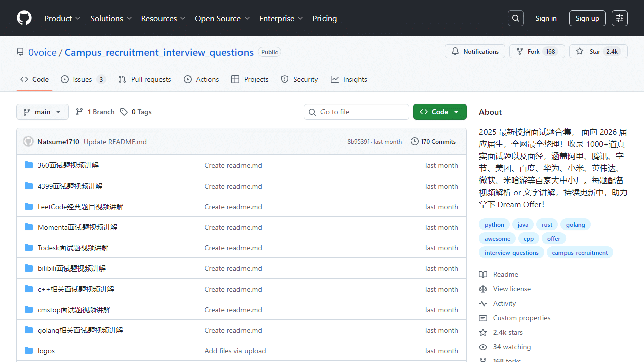Click the pulse icon beside Activity

pos(483,303)
